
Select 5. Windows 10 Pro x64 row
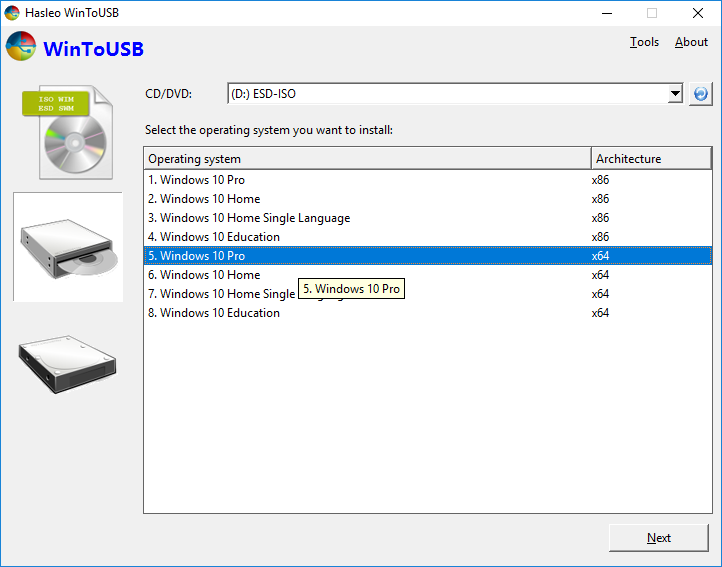(x=428, y=256)
